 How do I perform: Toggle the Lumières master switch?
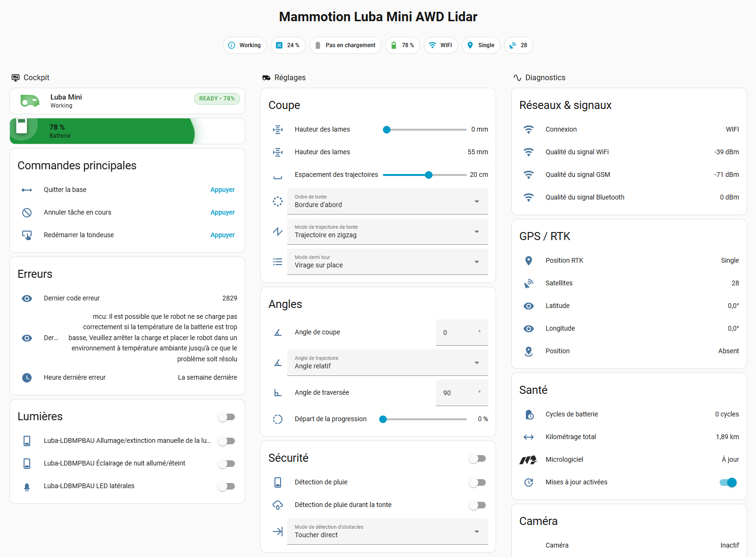point(227,416)
